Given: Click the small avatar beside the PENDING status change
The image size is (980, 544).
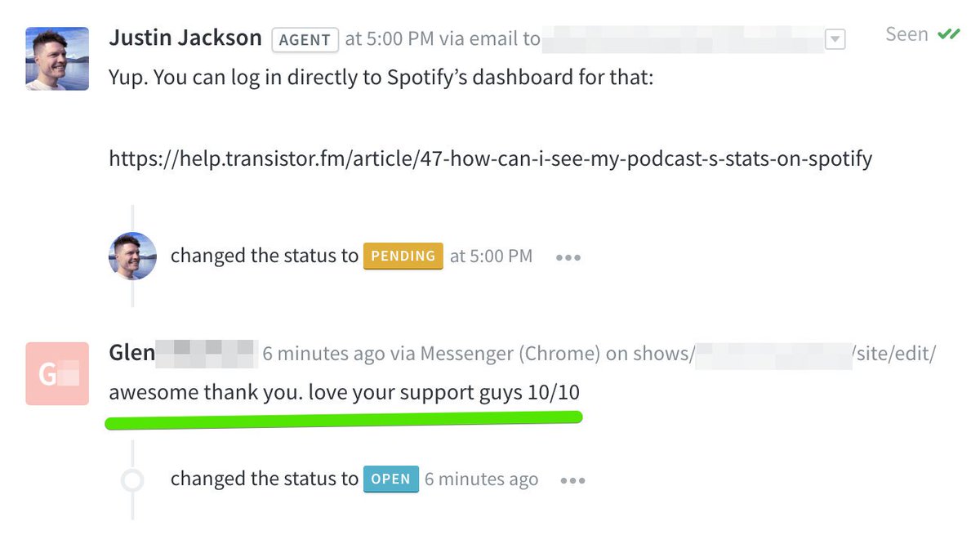Looking at the screenshot, I should point(132,256).
